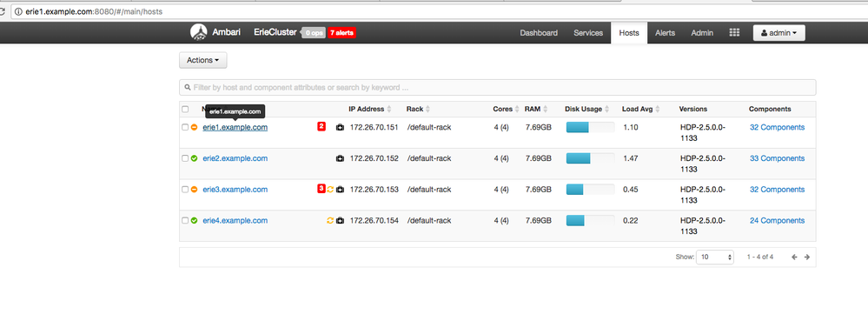Tick the select-all hosts header checkbox

[185, 109]
